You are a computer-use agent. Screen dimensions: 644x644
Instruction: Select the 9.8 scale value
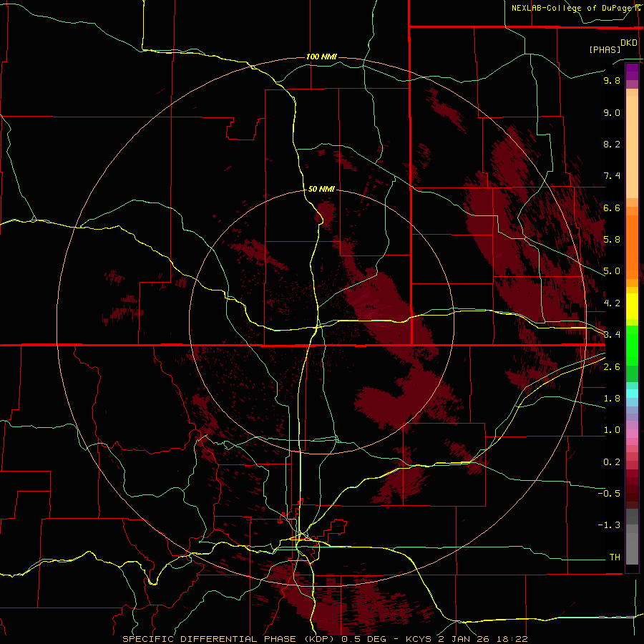[612, 80]
